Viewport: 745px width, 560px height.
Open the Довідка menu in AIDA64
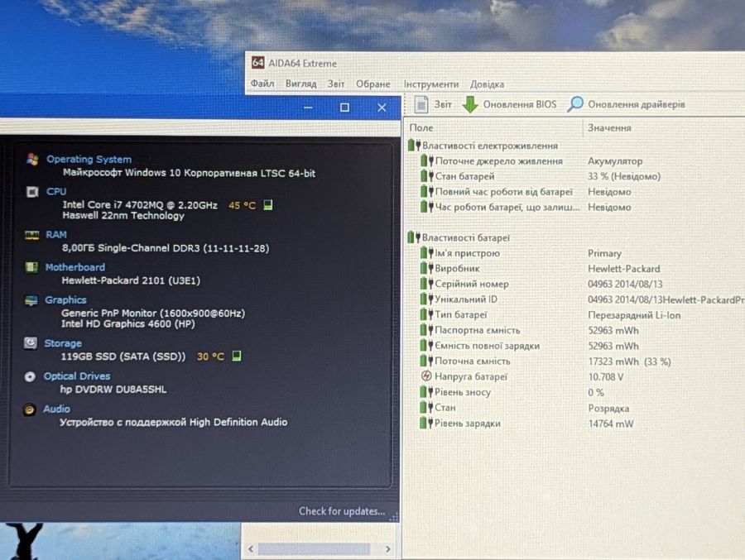click(x=487, y=84)
